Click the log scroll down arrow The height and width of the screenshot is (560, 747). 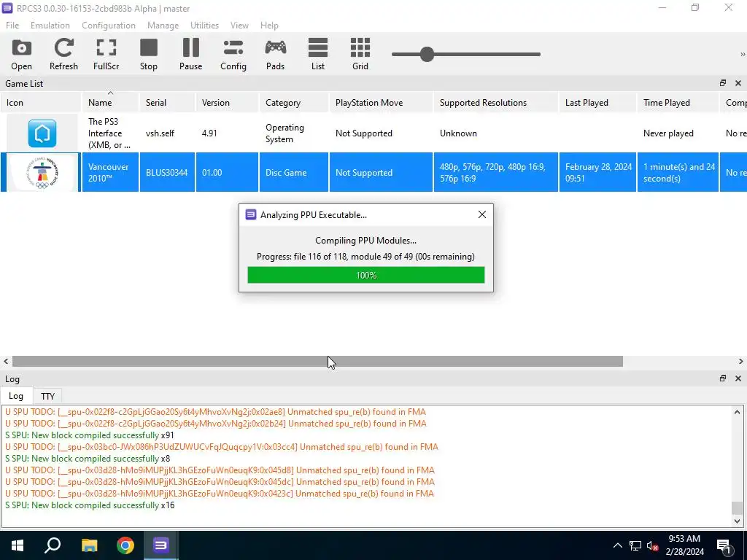[737, 521]
